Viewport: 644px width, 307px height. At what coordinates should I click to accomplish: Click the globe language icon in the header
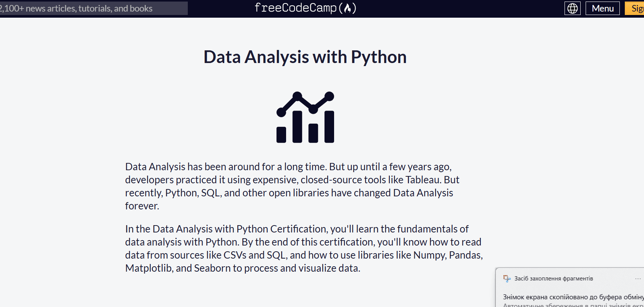[x=572, y=8]
